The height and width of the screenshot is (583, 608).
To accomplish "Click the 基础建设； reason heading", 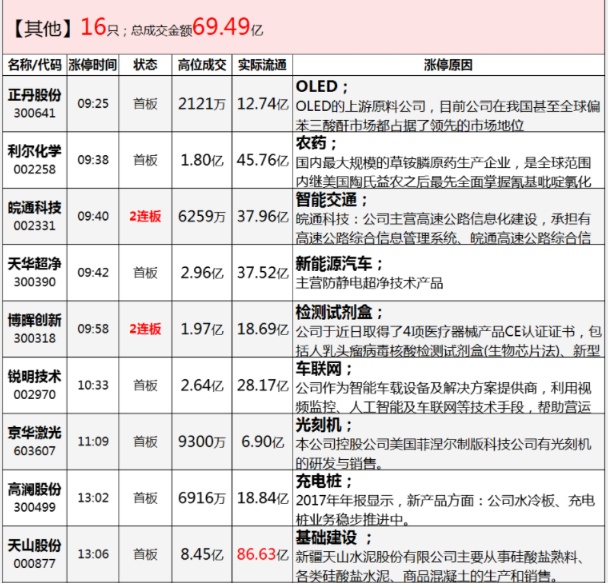I will [334, 537].
